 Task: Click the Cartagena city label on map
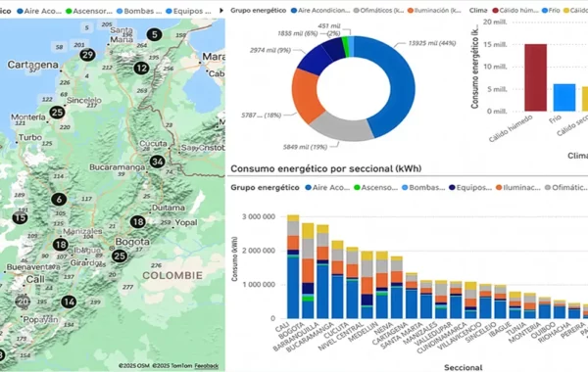[x=33, y=65]
